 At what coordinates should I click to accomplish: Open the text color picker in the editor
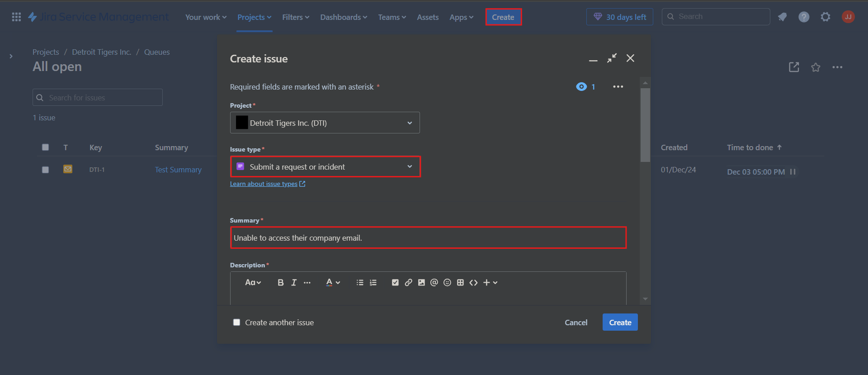pyautogui.click(x=333, y=282)
